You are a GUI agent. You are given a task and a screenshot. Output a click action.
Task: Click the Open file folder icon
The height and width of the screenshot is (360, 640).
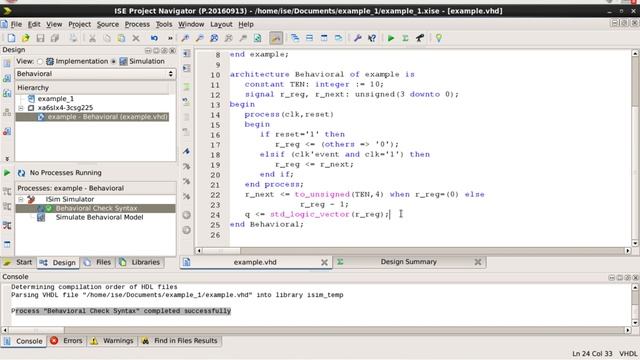point(26,38)
